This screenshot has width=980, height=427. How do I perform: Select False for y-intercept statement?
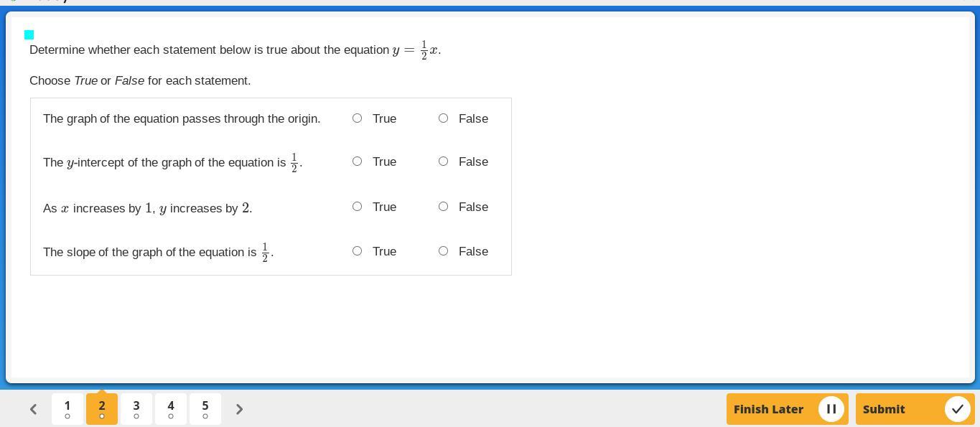tap(443, 161)
